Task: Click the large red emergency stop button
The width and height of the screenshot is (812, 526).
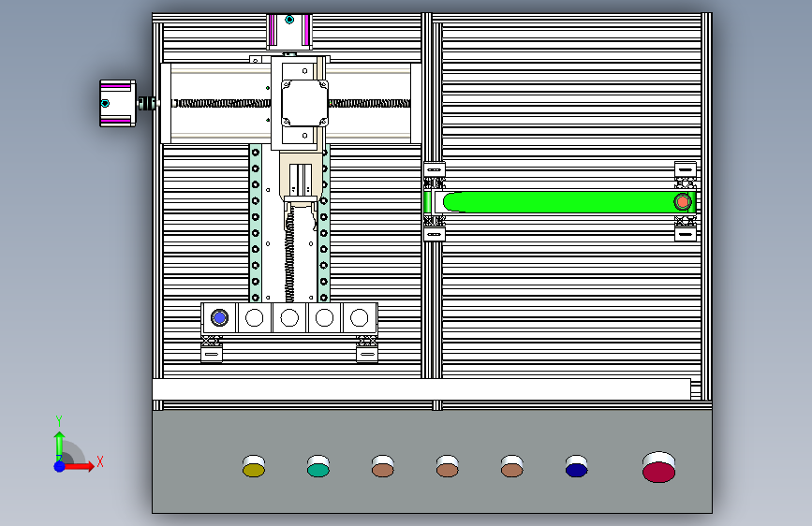Action: pyautogui.click(x=658, y=467)
